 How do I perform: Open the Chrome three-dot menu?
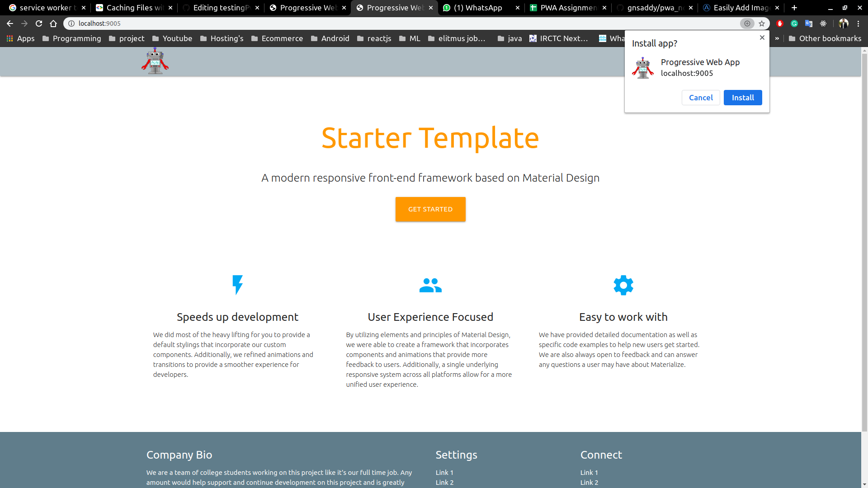pyautogui.click(x=858, y=23)
